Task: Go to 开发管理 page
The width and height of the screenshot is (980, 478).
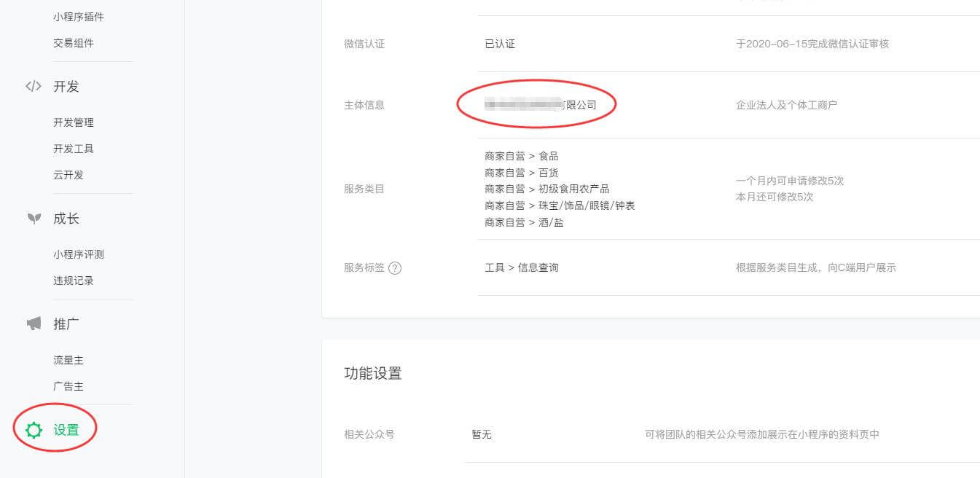Action: pyautogui.click(x=74, y=122)
